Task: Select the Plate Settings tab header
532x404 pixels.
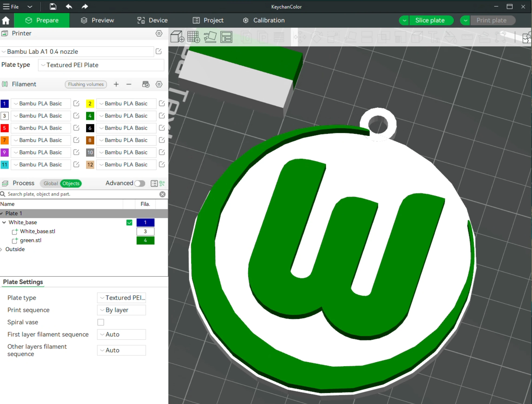Action: pos(23,282)
